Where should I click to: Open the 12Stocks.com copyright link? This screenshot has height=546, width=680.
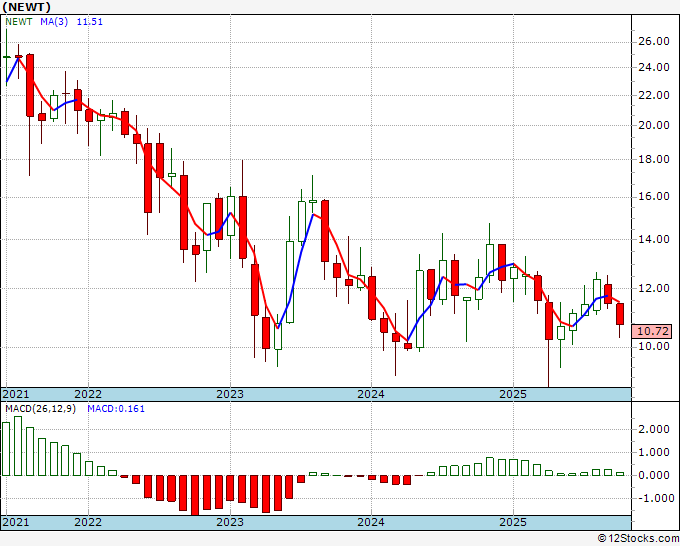point(638,539)
